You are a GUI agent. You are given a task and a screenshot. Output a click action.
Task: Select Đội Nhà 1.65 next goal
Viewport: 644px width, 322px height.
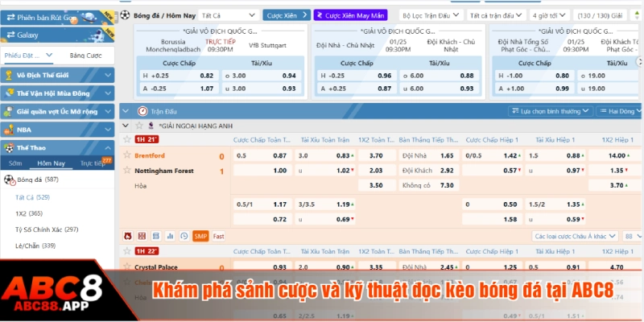428,155
